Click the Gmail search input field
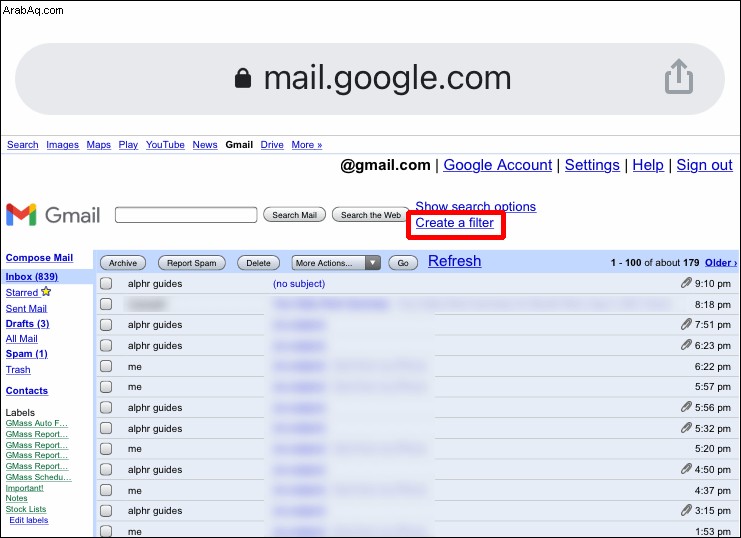The width and height of the screenshot is (741, 538). (x=186, y=215)
